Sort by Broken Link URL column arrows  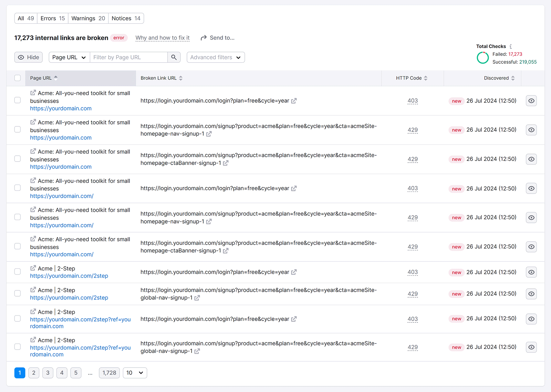pos(181,78)
